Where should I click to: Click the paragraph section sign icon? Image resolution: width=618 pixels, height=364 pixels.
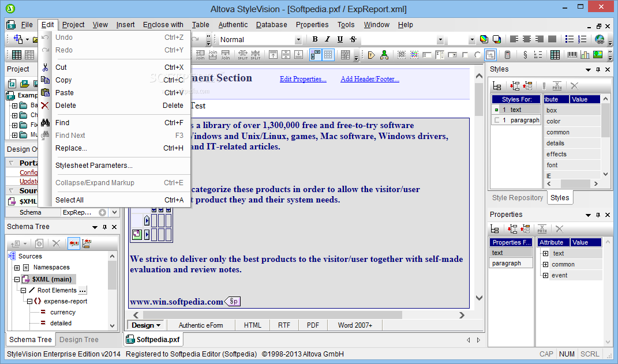(525, 55)
